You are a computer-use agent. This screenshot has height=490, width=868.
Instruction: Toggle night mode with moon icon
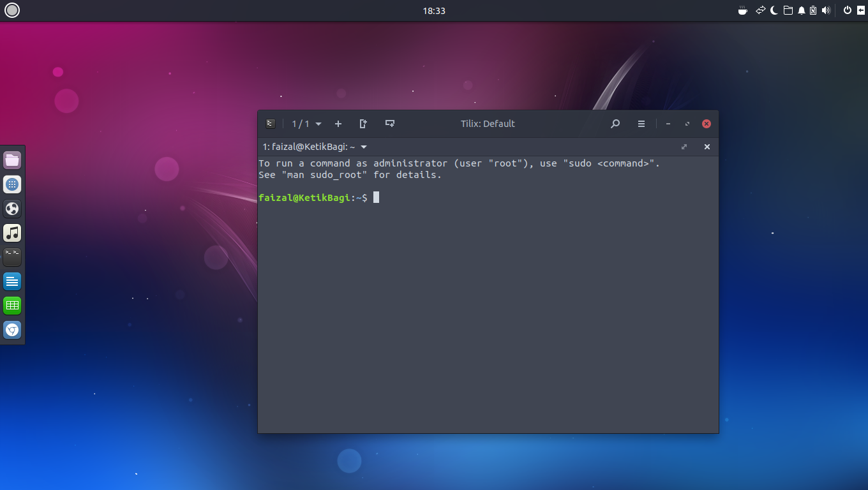coord(774,10)
